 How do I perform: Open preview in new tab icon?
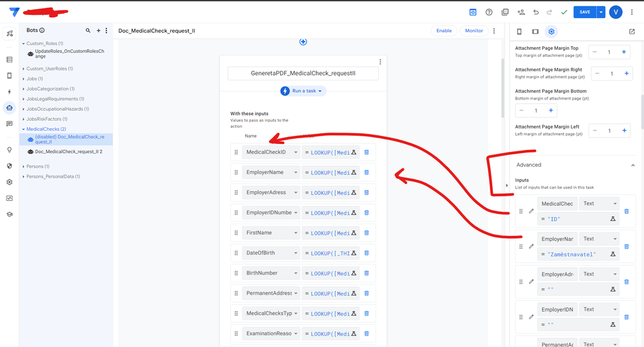click(632, 32)
